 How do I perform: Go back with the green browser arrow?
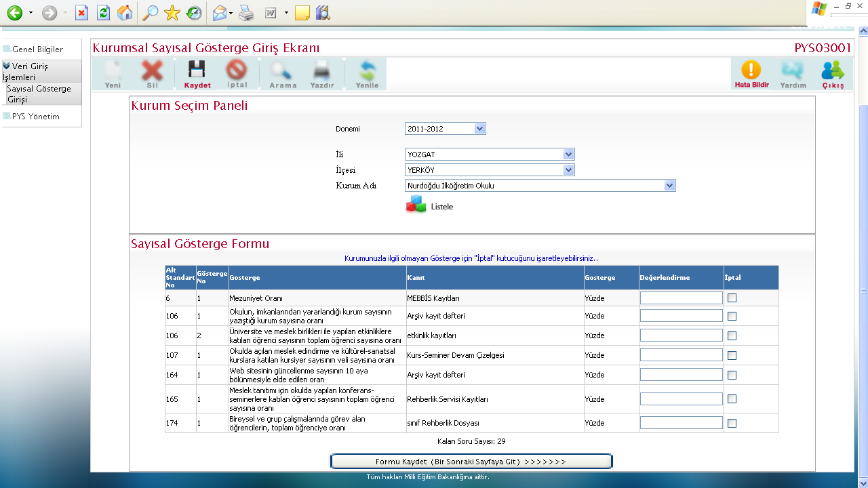[x=14, y=13]
